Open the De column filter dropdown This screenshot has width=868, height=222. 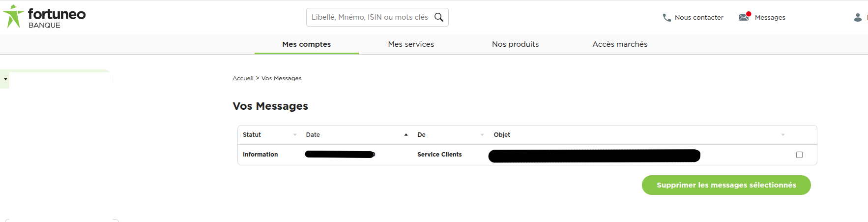(482, 135)
